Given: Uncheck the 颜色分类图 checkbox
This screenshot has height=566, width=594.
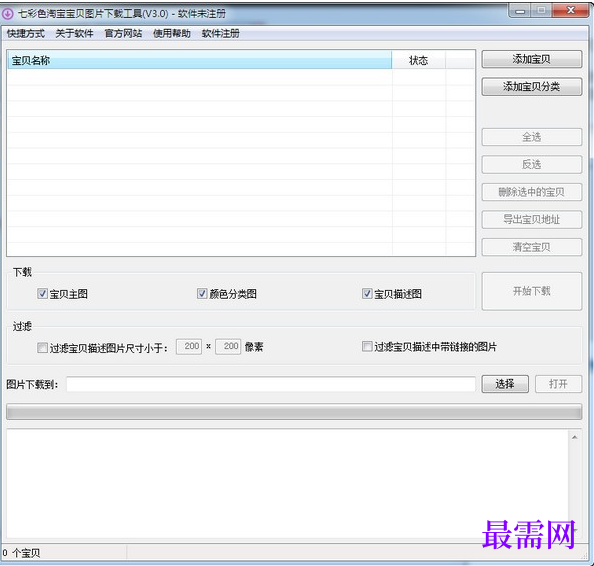Looking at the screenshot, I should (202, 294).
